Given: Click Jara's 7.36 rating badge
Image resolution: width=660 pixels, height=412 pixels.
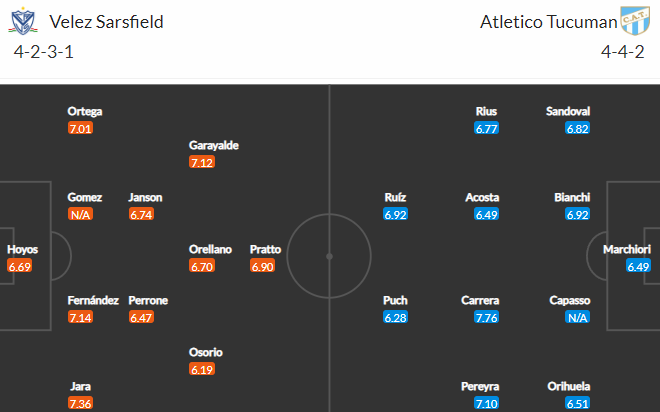Looking at the screenshot, I should click(x=80, y=404).
